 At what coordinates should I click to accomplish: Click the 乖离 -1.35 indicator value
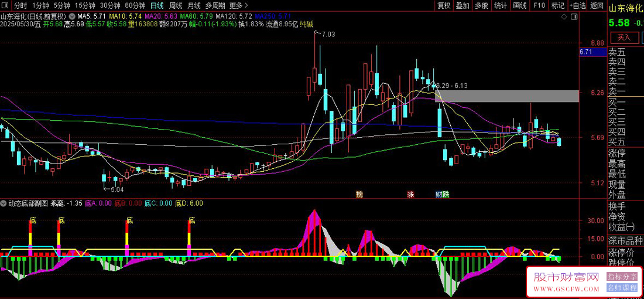coord(67,203)
